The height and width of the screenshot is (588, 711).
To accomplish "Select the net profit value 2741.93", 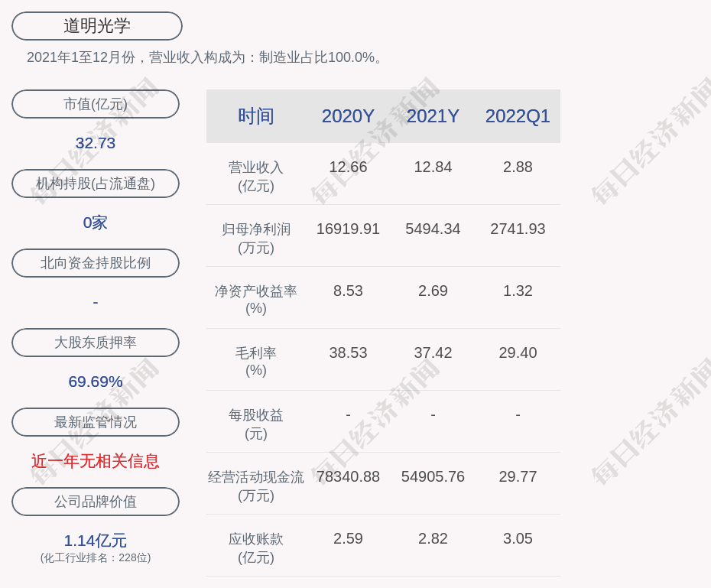I will tap(518, 229).
